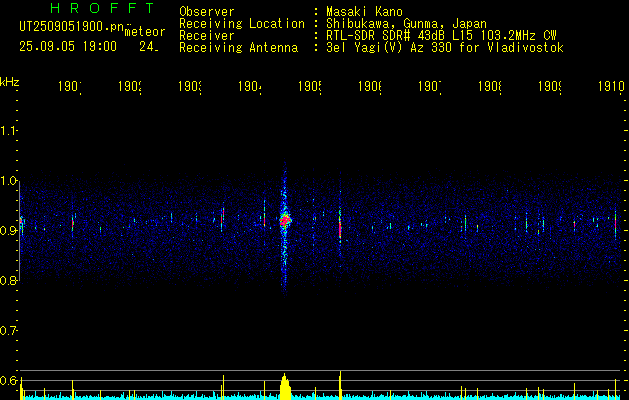Click the green HROFFT title
Viewport: 629px width, 400px height.
(x=102, y=8)
